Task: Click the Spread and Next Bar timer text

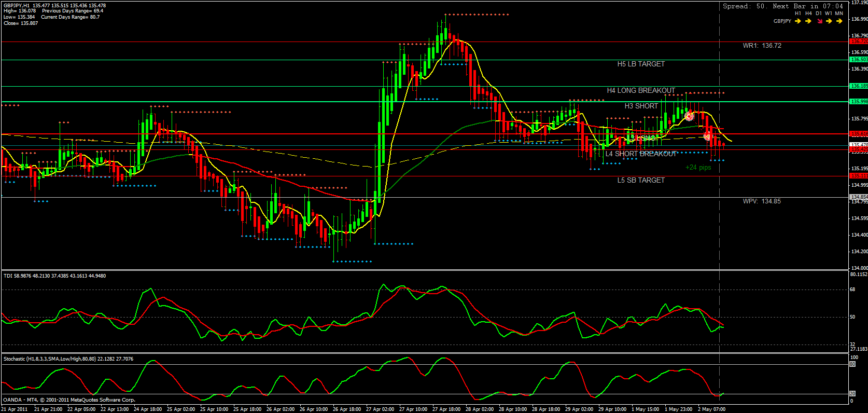Action: (783, 6)
